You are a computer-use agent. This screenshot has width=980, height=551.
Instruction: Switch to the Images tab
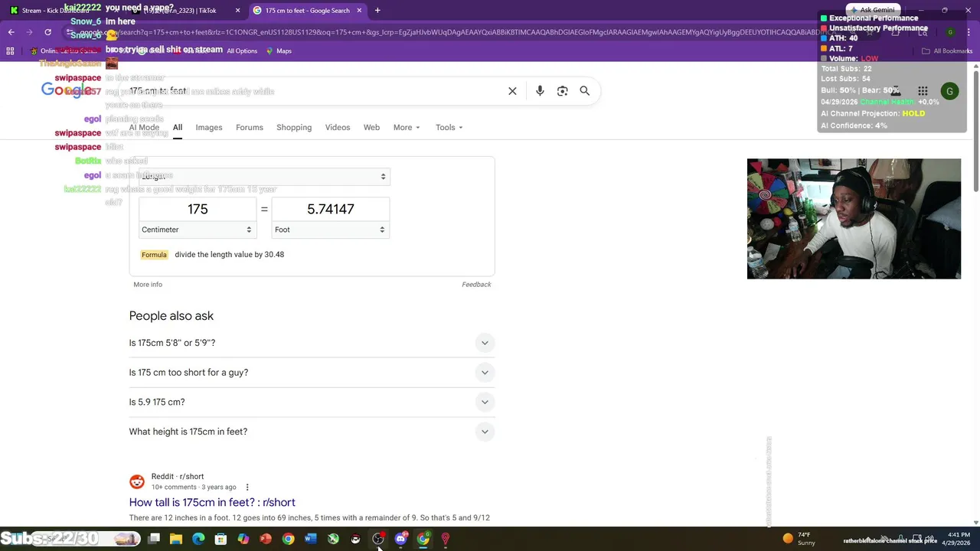[209, 128]
